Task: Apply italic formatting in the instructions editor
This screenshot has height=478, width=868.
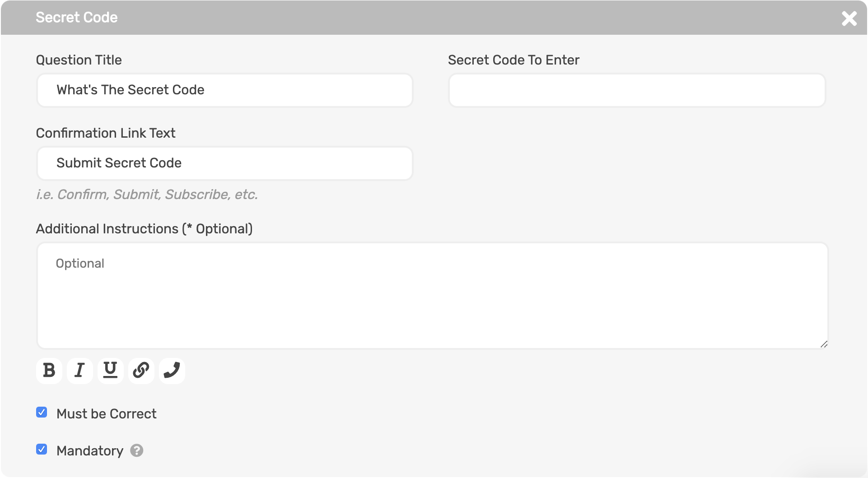Action: coord(79,370)
